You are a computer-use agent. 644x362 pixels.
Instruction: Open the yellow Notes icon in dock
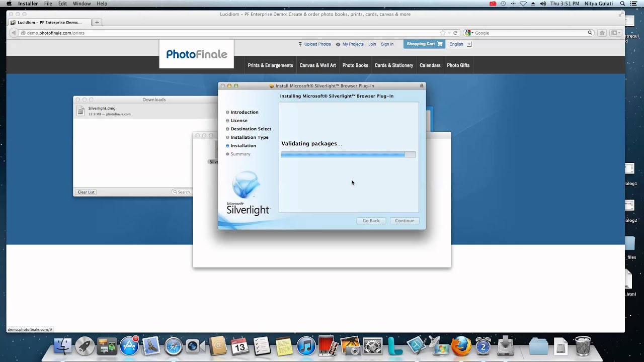point(284,346)
